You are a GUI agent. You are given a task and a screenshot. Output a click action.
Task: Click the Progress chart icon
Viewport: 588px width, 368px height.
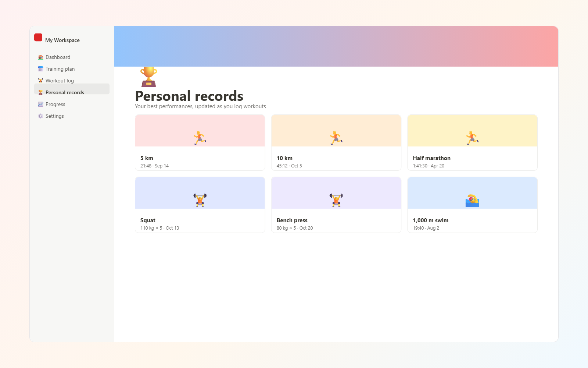[x=40, y=104]
